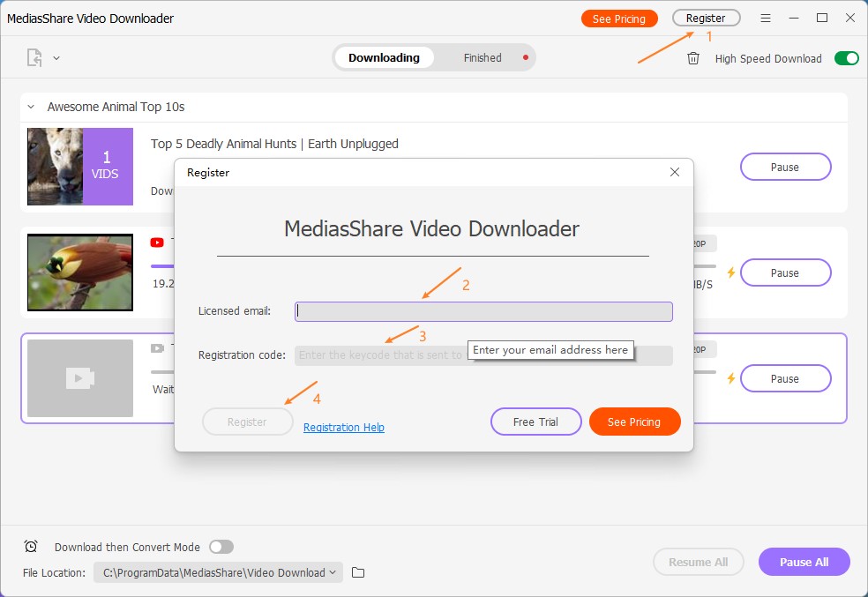
Task: Click the bird of paradise video thumbnail
Action: click(80, 272)
